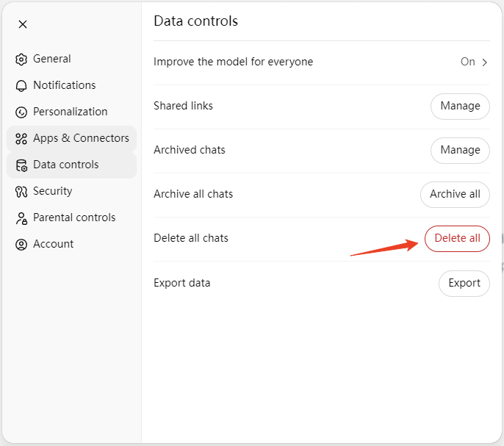This screenshot has height=446, width=504.
Task: Click the red 'Delete all' button
Action: click(x=457, y=239)
